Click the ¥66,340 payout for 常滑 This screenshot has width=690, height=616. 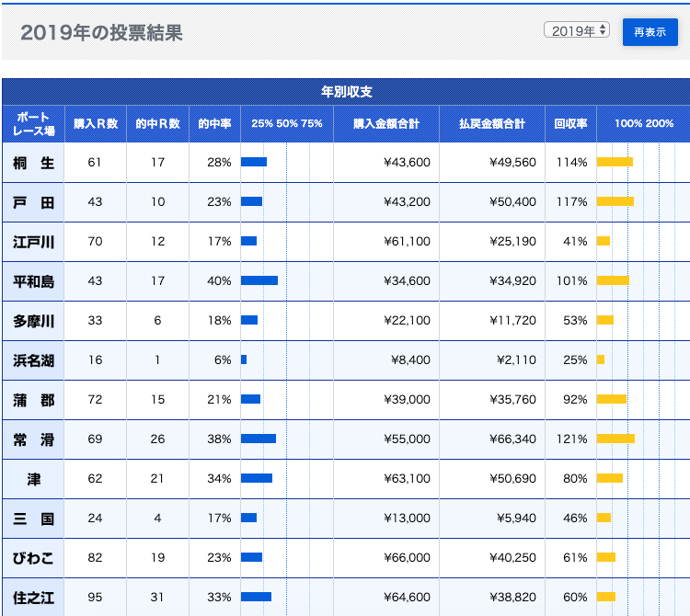pyautogui.click(x=512, y=439)
